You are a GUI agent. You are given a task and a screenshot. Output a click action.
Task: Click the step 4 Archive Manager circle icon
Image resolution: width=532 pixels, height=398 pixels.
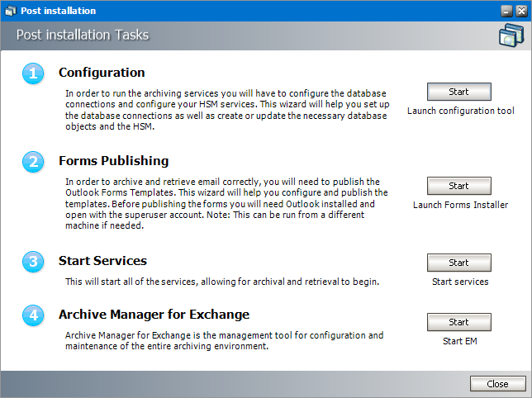tap(33, 315)
